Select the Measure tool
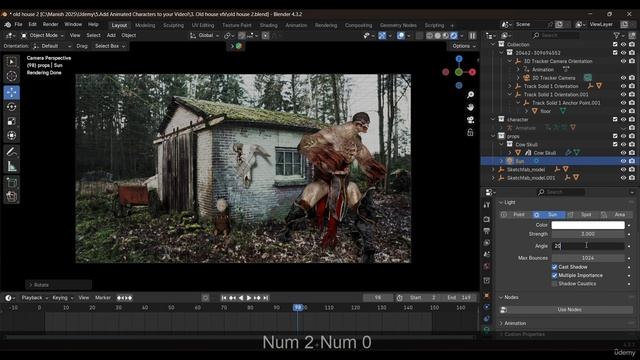This screenshot has height=360, width=640. (11, 166)
